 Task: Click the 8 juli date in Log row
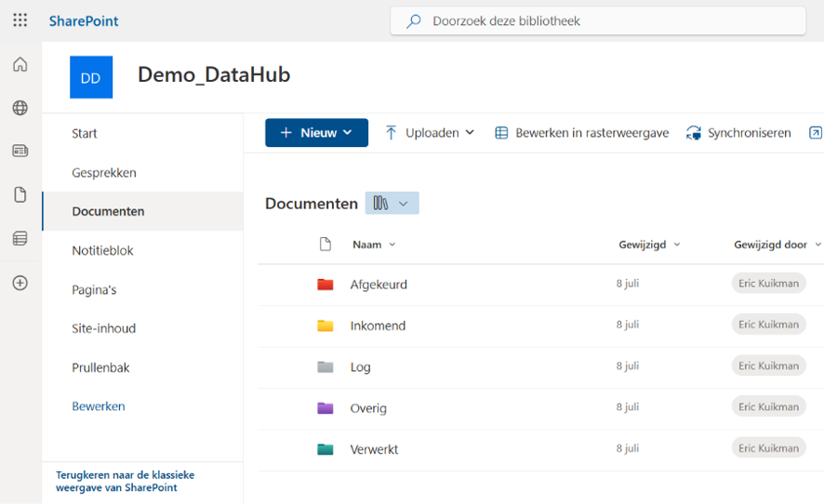(628, 365)
